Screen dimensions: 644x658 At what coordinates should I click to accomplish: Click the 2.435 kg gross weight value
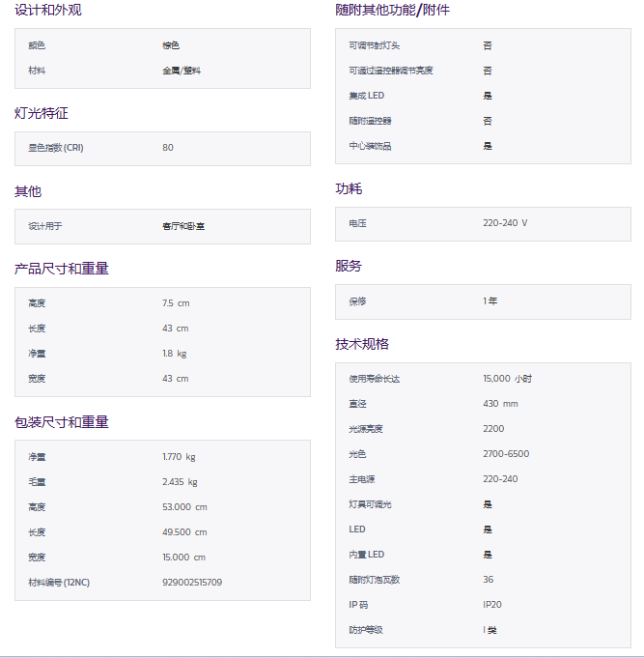[x=180, y=482]
